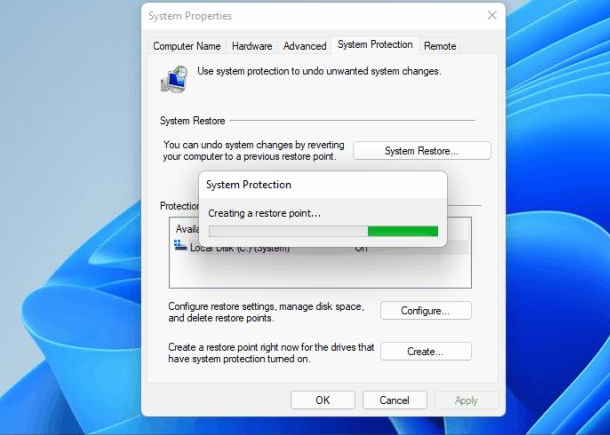Click the System Protection dialog title bar
Screen dimensions: 610x435
(x=322, y=184)
